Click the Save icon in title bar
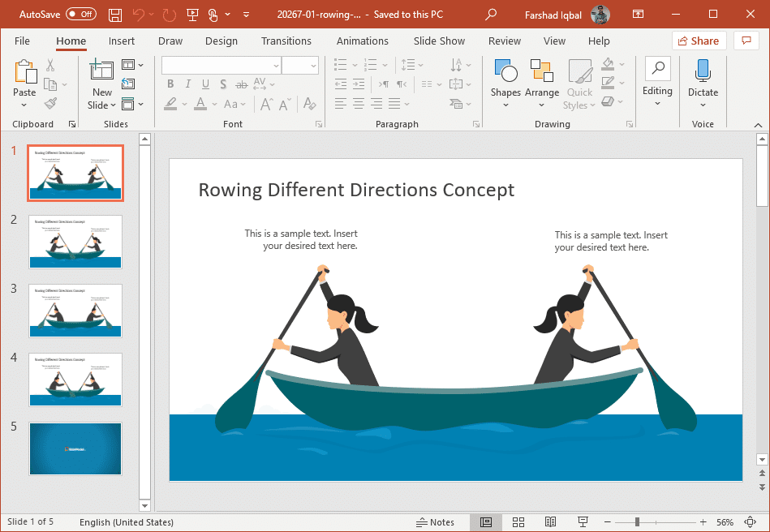This screenshot has width=770, height=532. (x=115, y=15)
